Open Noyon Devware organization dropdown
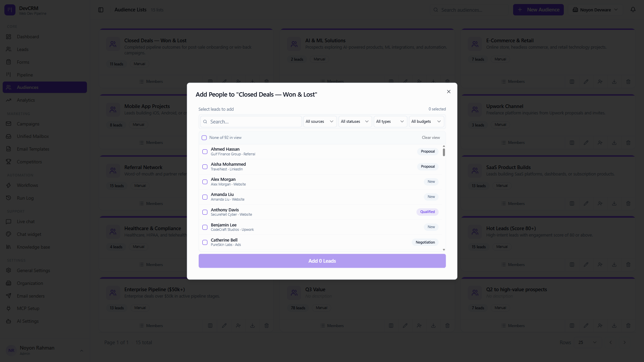644x362 pixels. [595, 10]
